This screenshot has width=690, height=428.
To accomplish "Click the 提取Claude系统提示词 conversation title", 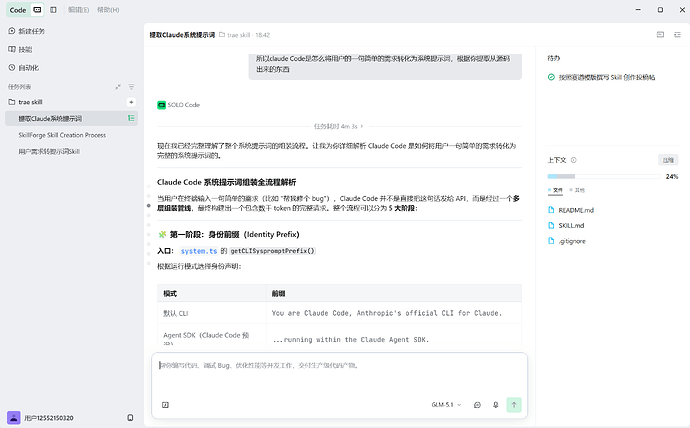I will tap(182, 35).
